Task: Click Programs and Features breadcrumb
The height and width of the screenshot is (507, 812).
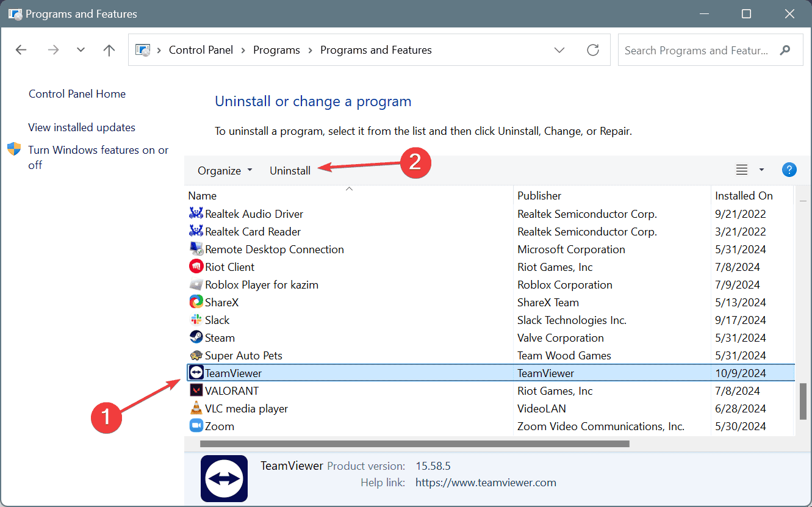Action: [x=376, y=50]
